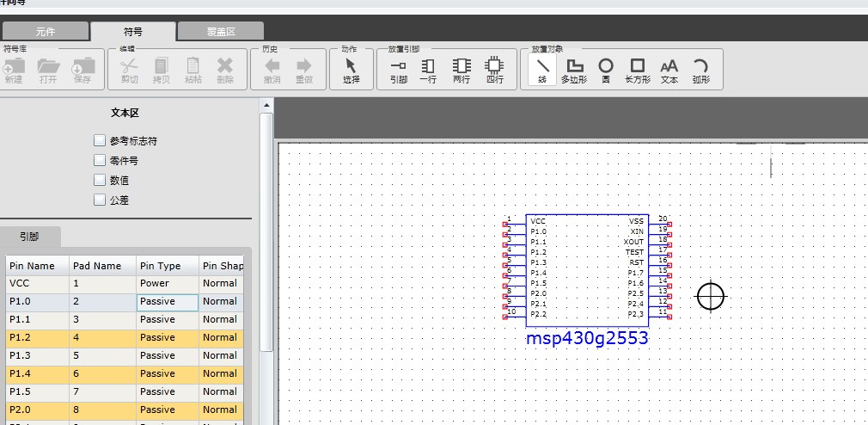Viewport: 868px width, 425px height.
Task: Select the 多边形 polygon drawing tool
Action: [x=574, y=71]
